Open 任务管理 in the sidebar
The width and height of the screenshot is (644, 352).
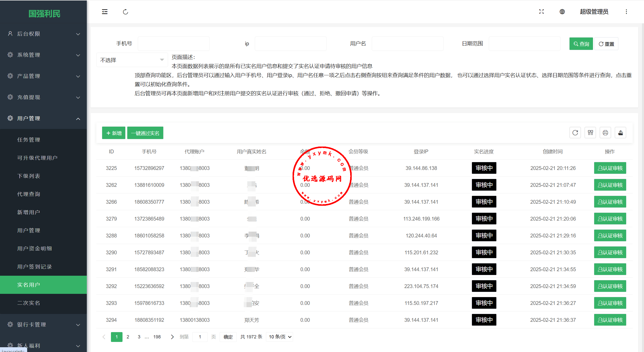(44, 140)
